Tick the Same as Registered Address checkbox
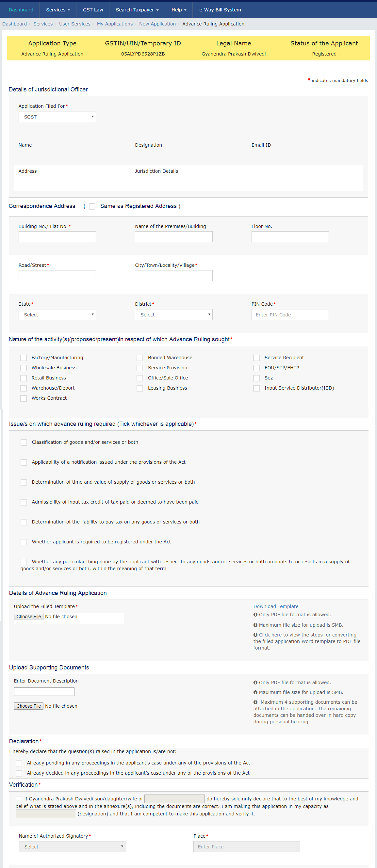 [x=92, y=206]
